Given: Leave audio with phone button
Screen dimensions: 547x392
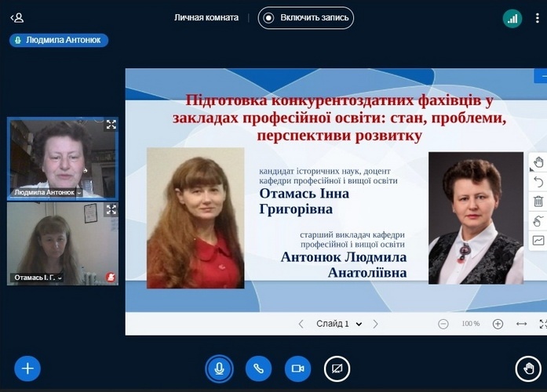Looking at the screenshot, I should coord(258,368).
